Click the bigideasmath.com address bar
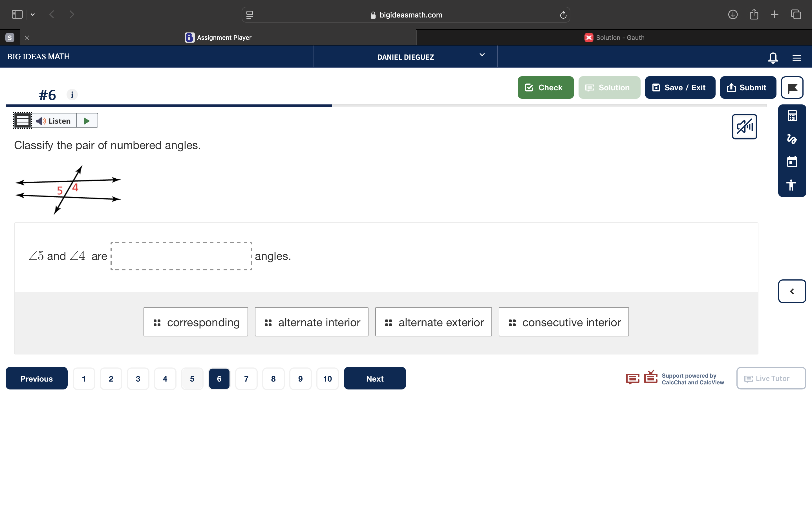The height and width of the screenshot is (508, 812). pyautogui.click(x=406, y=15)
